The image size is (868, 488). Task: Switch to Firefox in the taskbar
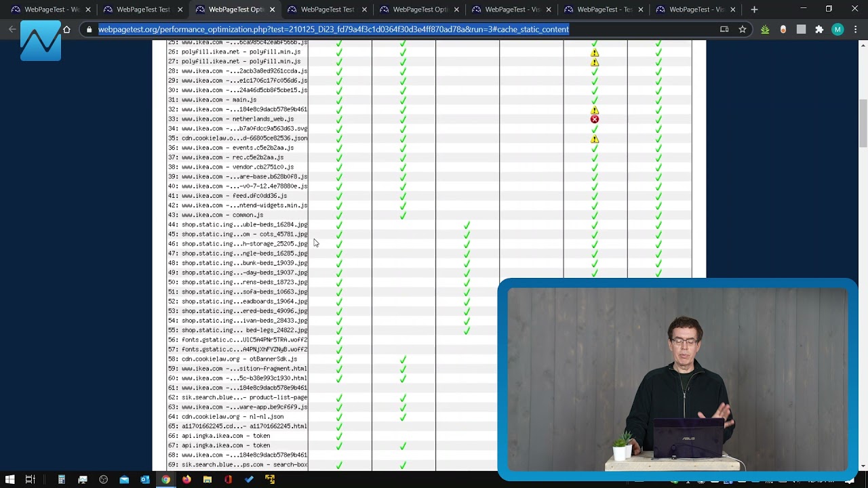point(186,479)
